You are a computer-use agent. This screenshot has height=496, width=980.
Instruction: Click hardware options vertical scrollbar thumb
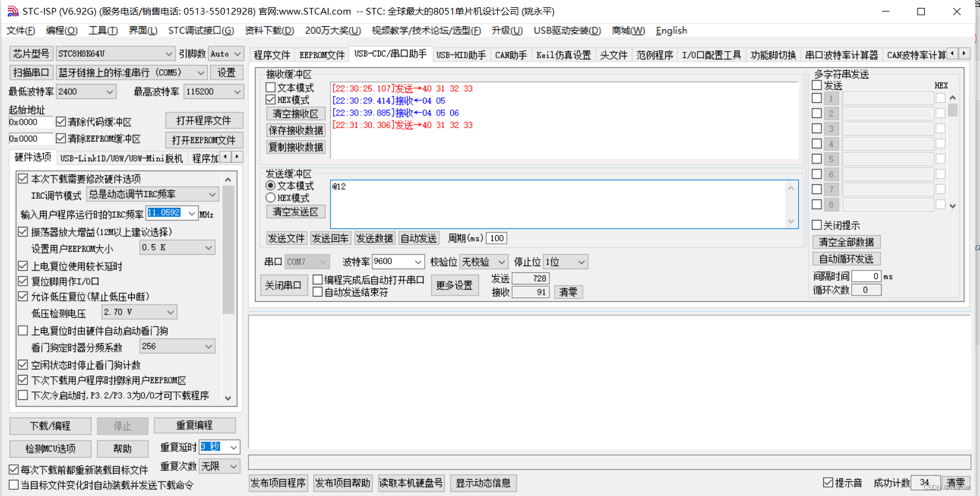pos(228,249)
